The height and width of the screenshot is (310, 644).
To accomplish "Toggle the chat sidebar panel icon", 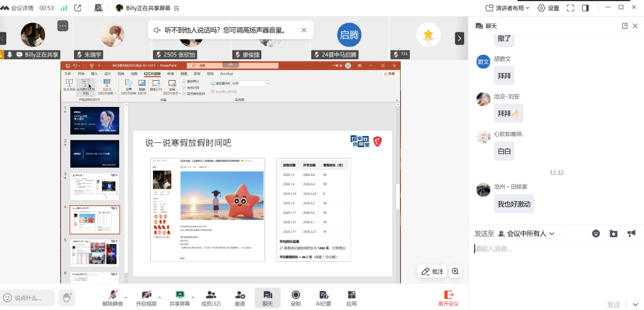I will click(585, 8).
